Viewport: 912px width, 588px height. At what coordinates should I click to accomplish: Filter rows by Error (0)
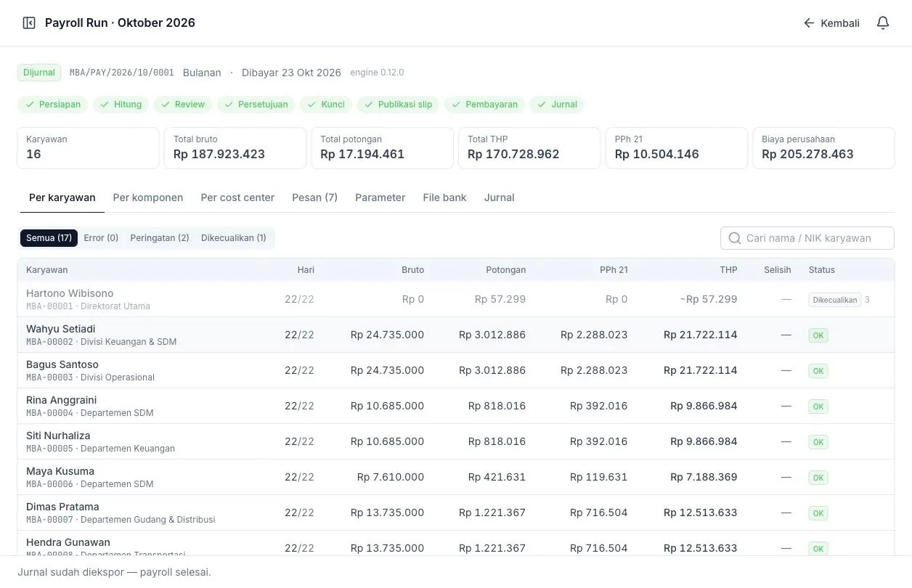coord(101,238)
